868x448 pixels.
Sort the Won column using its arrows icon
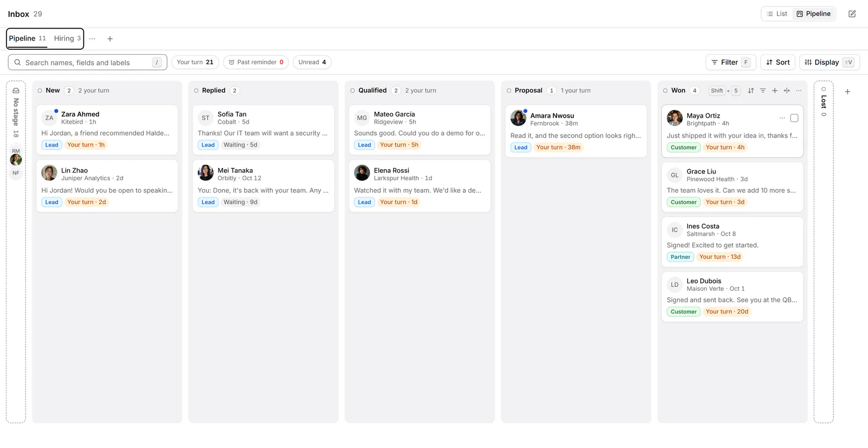[751, 91]
